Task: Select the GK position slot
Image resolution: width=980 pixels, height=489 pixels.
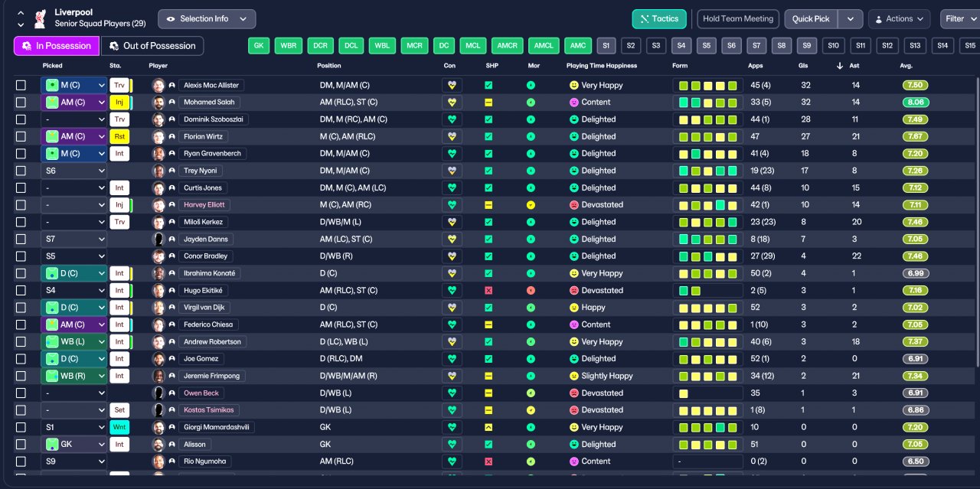Action: point(259,46)
